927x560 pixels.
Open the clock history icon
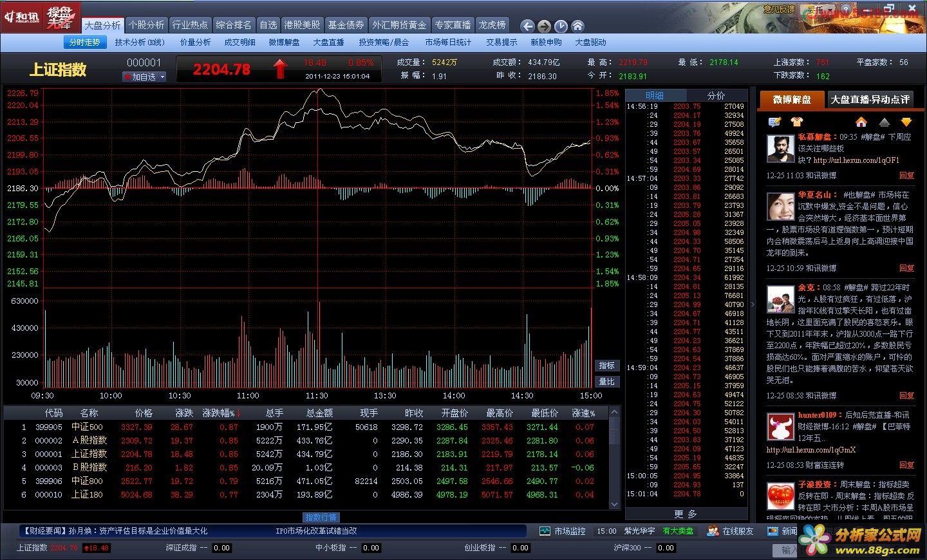click(x=561, y=26)
